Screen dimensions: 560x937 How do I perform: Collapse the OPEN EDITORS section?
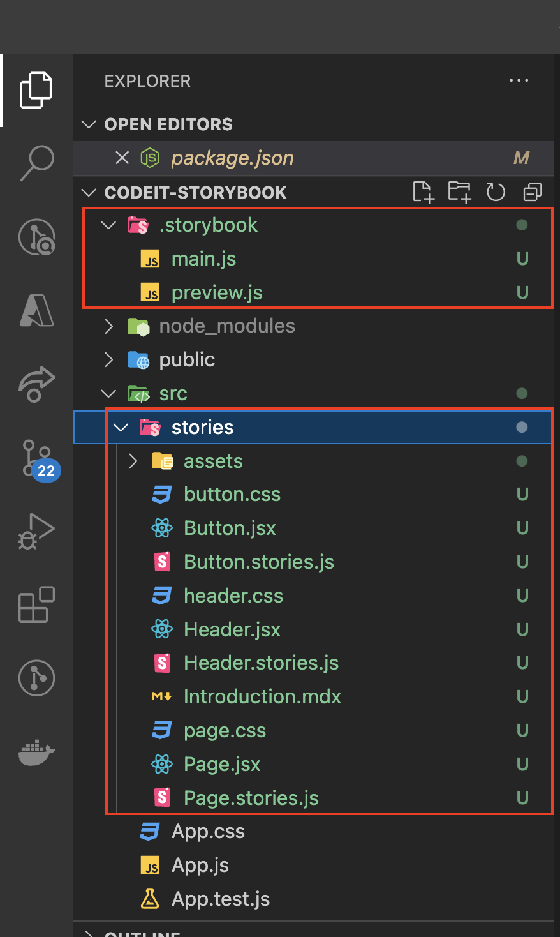point(89,124)
